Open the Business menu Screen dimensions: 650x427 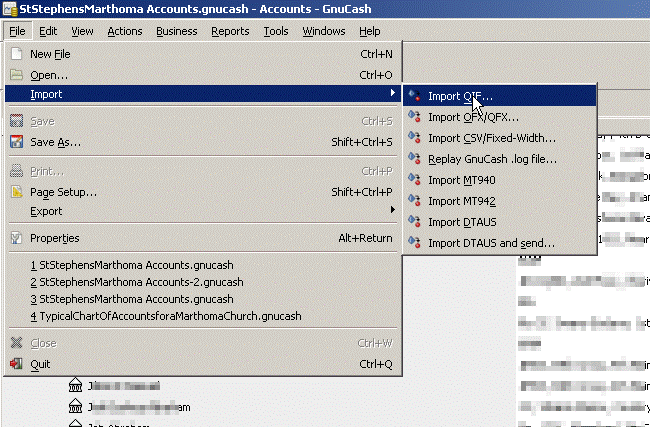(177, 31)
